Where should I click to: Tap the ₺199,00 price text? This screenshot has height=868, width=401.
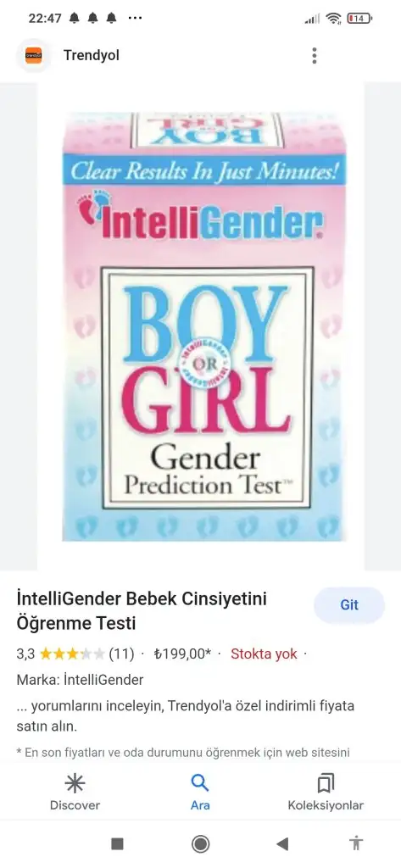click(182, 654)
